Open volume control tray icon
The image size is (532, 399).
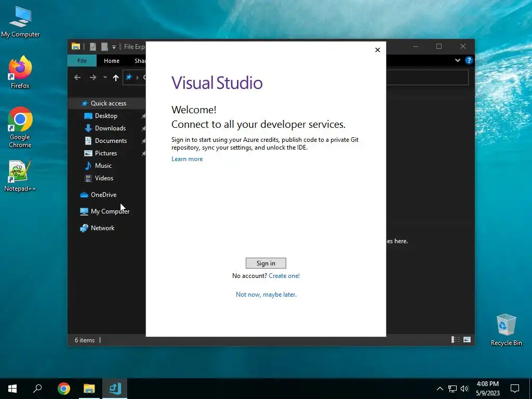pyautogui.click(x=464, y=389)
